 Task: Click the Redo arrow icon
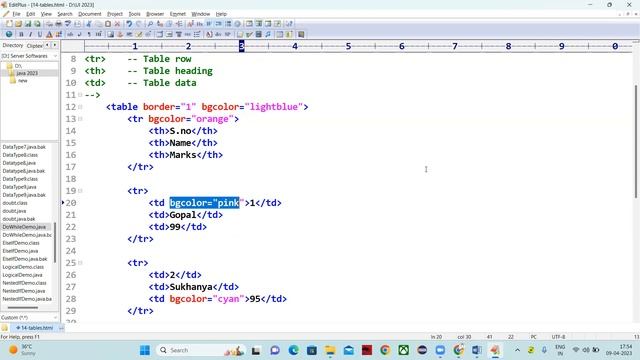point(138,24)
